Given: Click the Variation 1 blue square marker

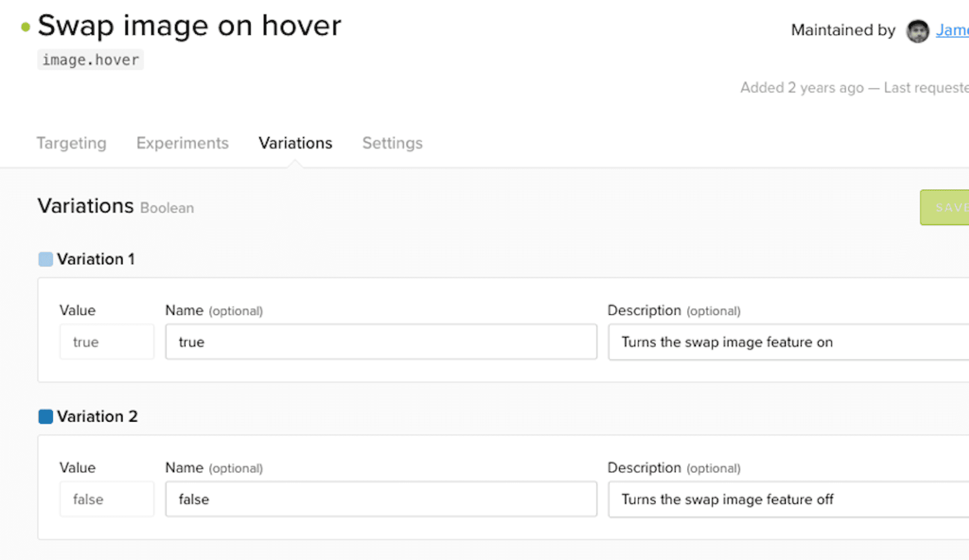Looking at the screenshot, I should click(x=45, y=259).
